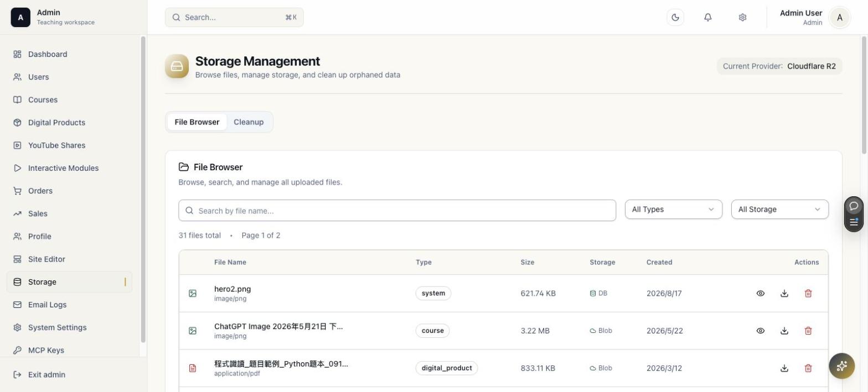Click the File Name column header

click(230, 262)
